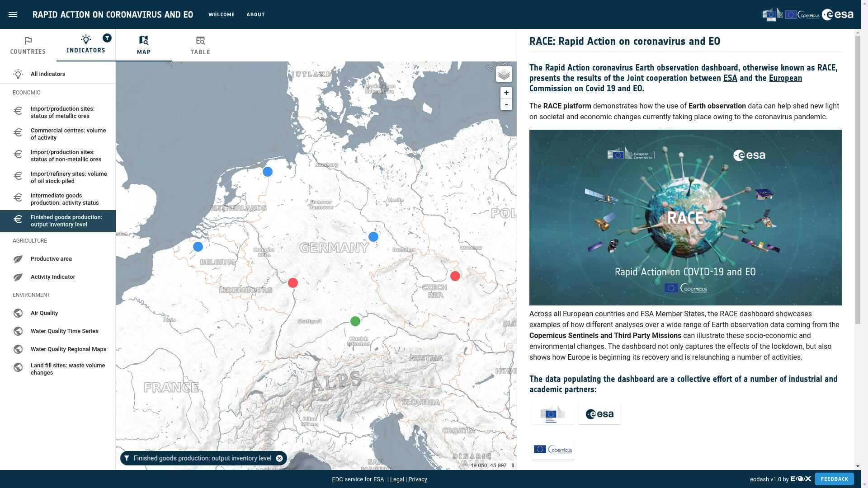Select the blue marker west of Dresden
The height and width of the screenshot is (488, 868).
coord(373,237)
